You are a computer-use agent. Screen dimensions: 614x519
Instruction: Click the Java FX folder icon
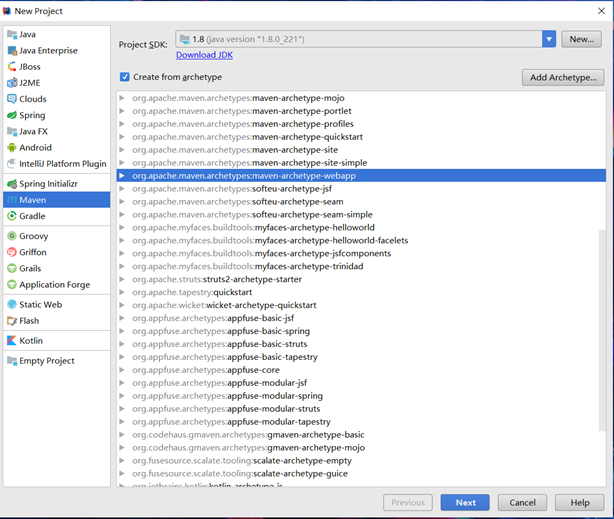[12, 131]
